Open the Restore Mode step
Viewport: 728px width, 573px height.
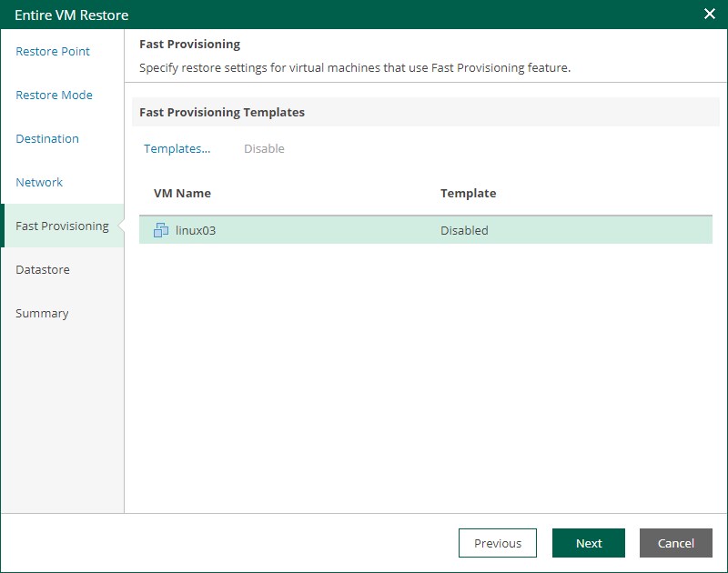click(54, 95)
